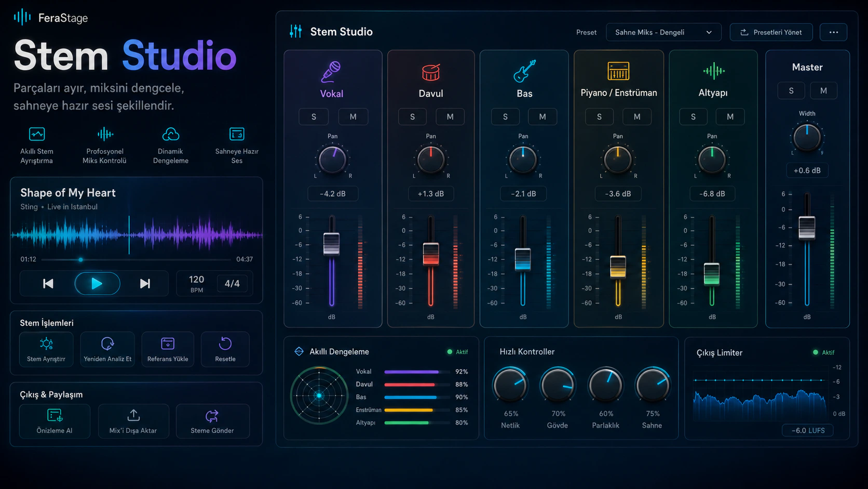Run Stem Ayrıştırır operation
868x489 pixels.
[x=46, y=349]
